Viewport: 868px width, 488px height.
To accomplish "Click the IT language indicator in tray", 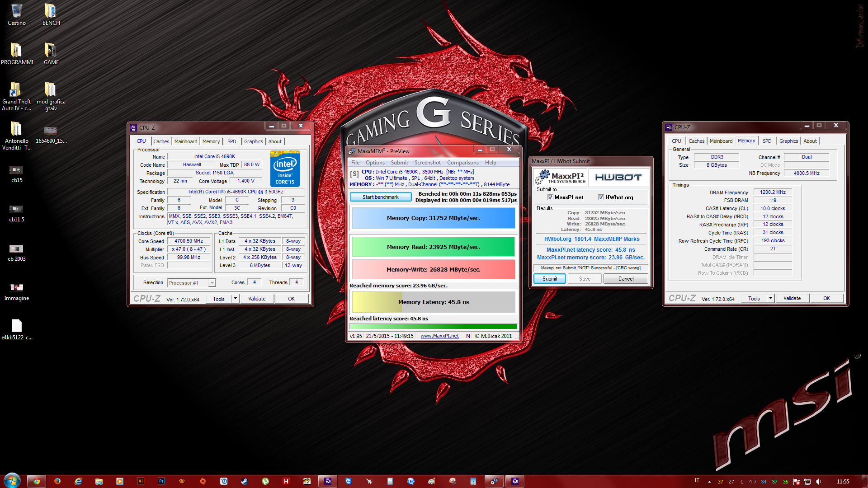I will [697, 481].
